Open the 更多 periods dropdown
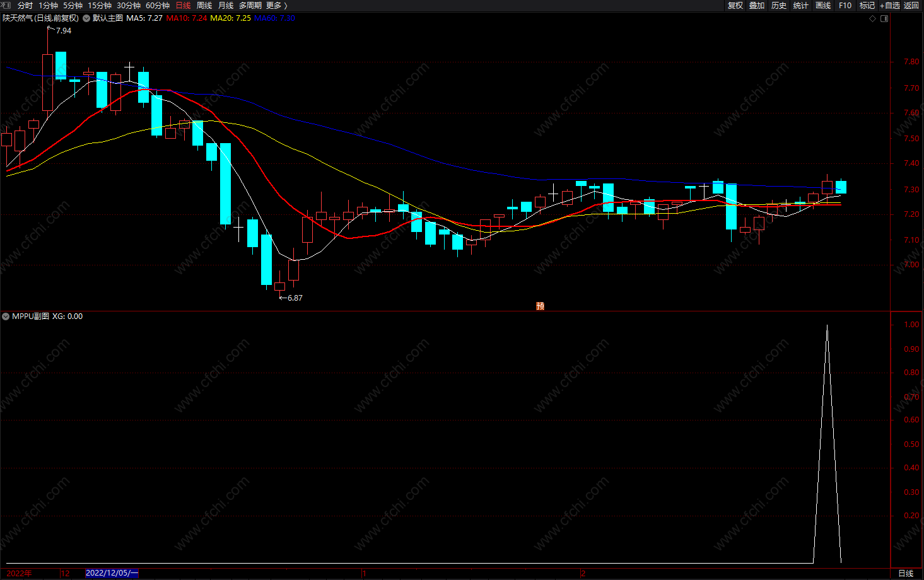This screenshot has height=580, width=924. 276,6
